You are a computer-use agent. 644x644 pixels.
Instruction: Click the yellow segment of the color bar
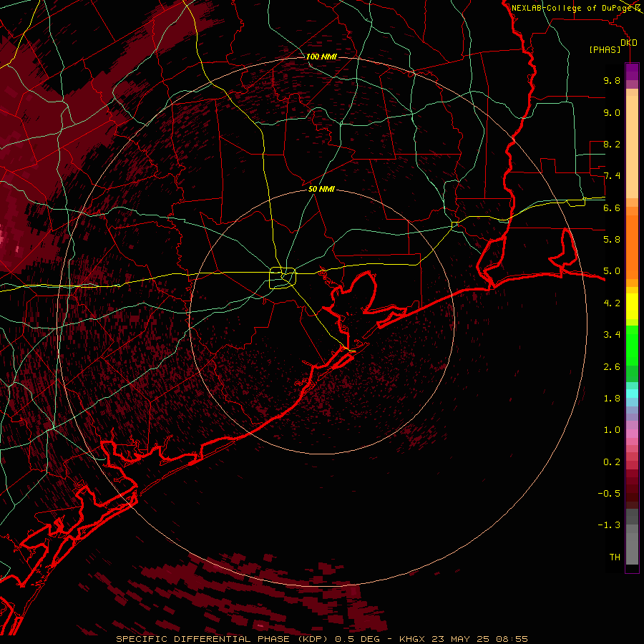point(632,306)
